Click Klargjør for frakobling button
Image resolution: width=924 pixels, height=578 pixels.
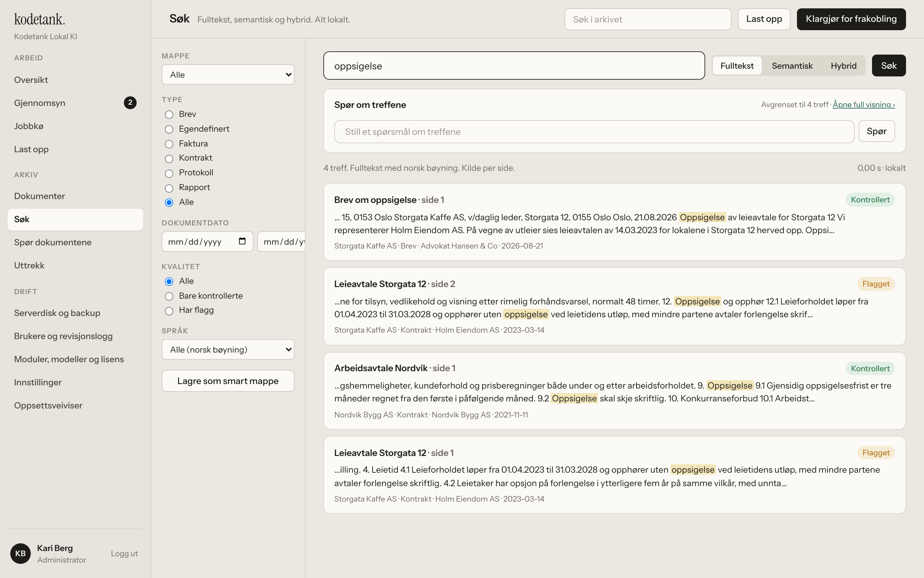click(851, 19)
